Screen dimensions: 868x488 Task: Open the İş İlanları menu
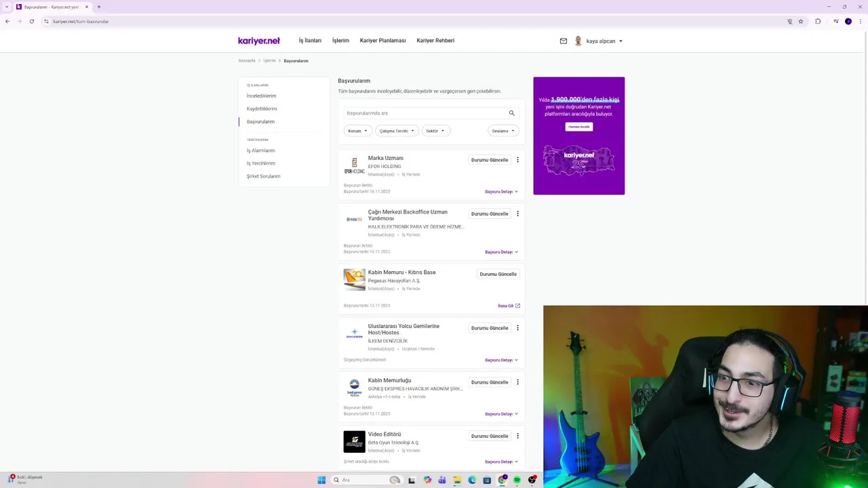tap(310, 41)
